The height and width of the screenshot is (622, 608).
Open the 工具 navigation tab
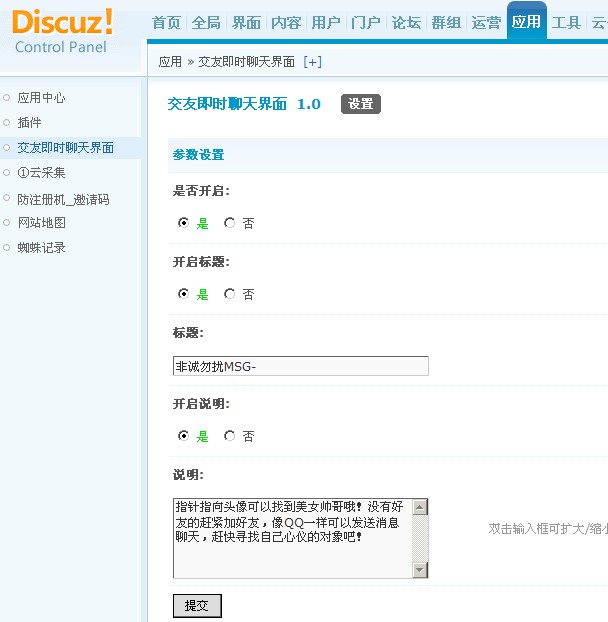click(566, 23)
